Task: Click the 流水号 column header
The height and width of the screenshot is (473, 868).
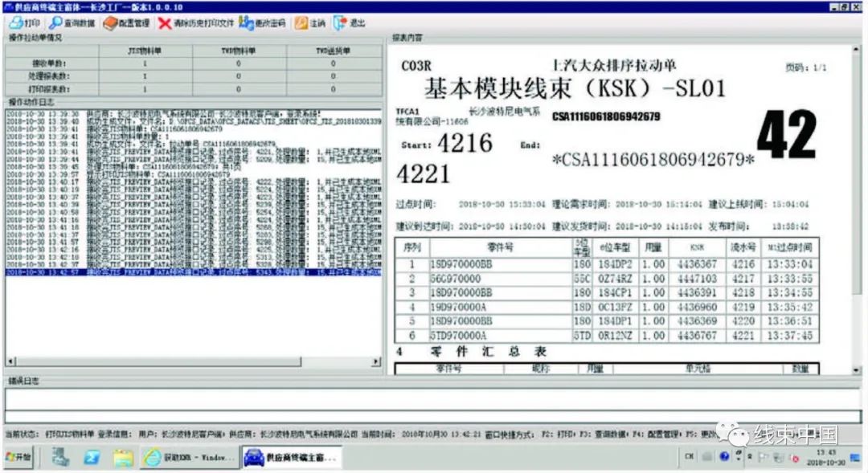Action: (743, 247)
